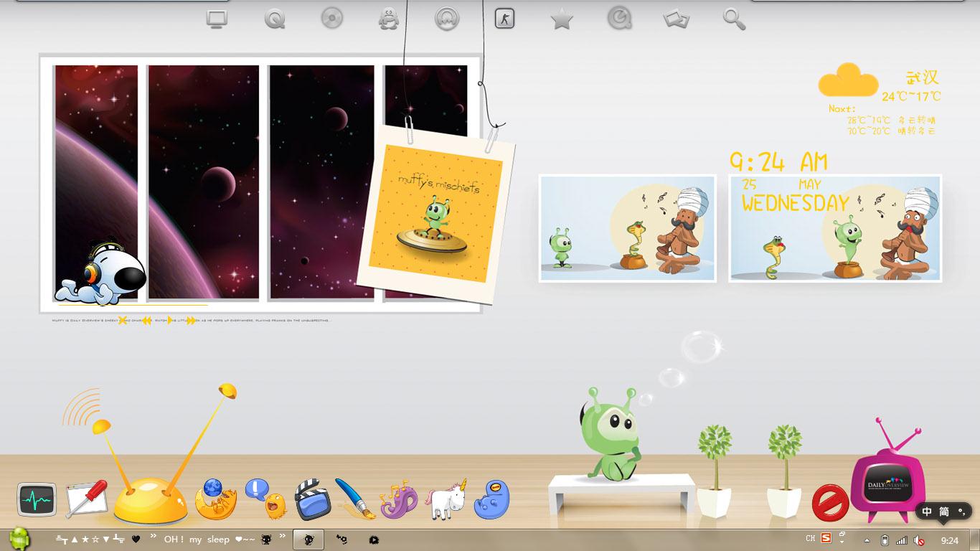Click the Show Desktop strip beside clock
The image size is (980, 551).
[x=974, y=540]
